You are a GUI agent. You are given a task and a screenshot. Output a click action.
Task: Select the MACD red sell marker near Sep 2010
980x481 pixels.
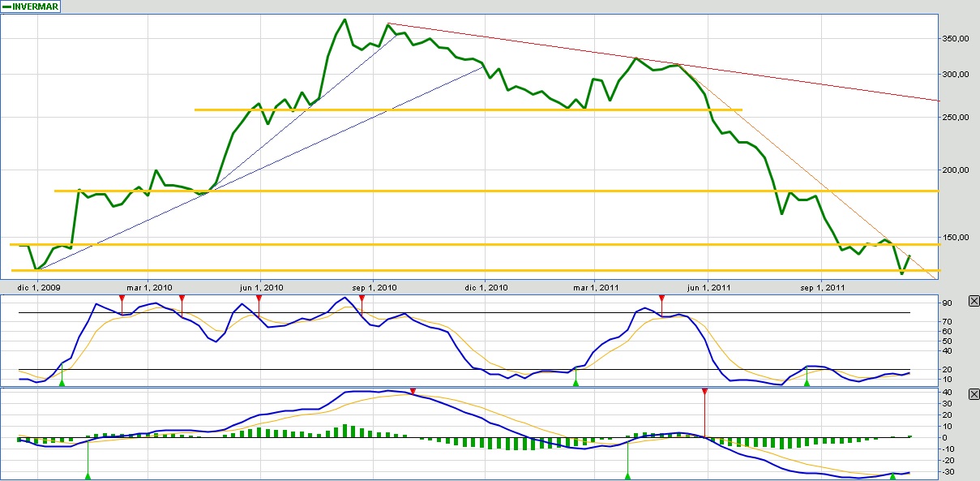[x=413, y=391]
